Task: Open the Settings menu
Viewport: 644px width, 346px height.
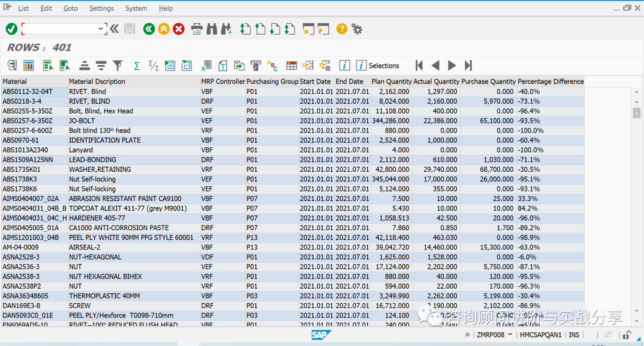Action: coord(101,8)
